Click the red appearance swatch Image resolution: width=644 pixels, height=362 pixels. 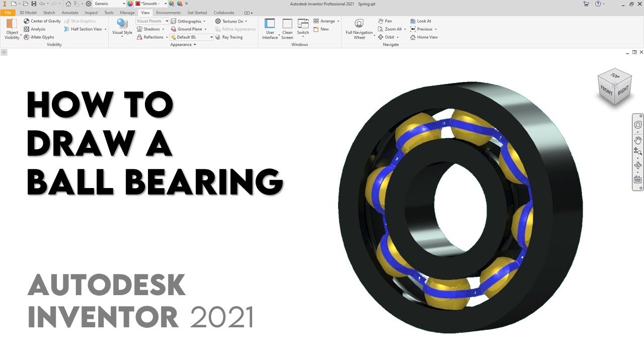coord(138,4)
